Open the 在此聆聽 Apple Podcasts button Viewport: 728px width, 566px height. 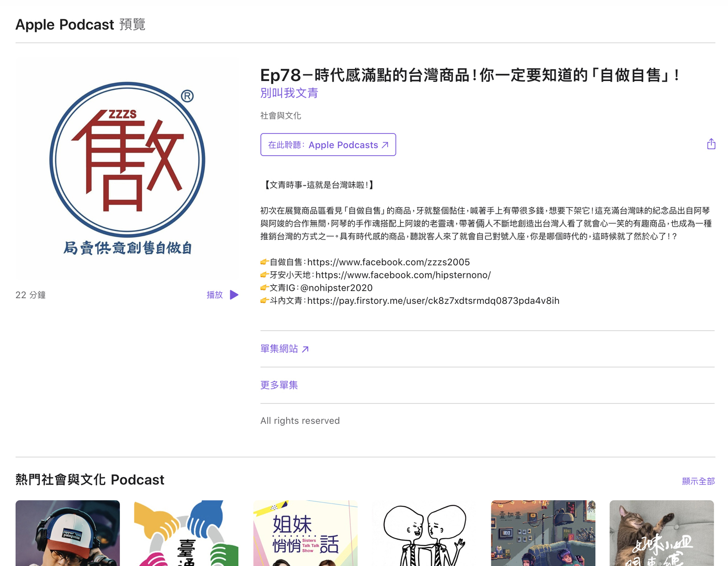tap(328, 145)
